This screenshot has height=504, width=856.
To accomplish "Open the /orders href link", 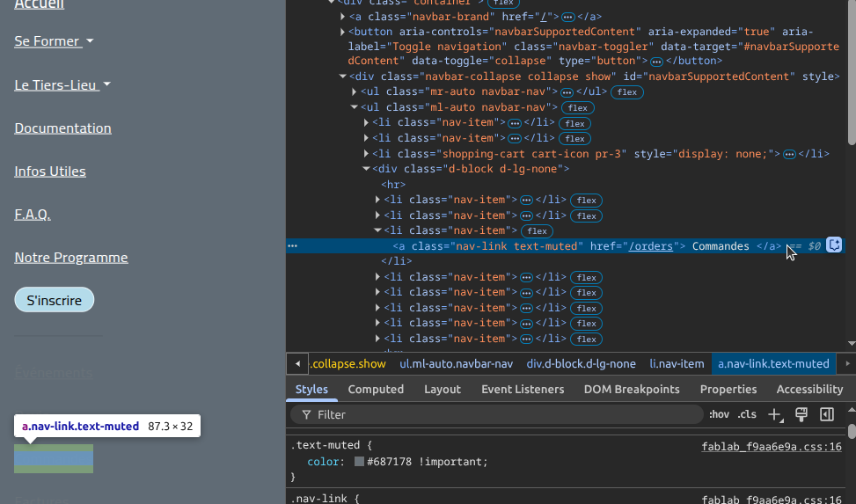I will tap(651, 246).
